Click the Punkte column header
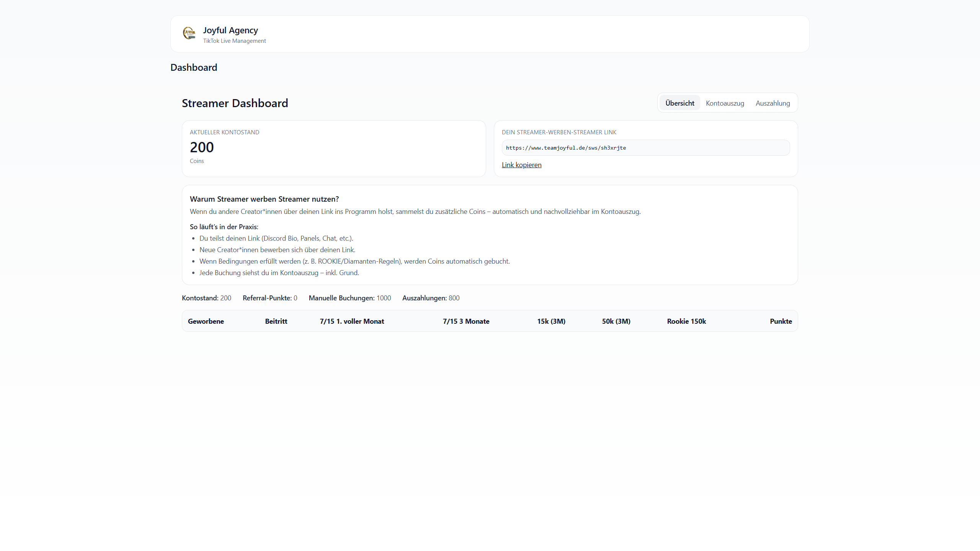Screen dimensions: 980x551 pos(781,321)
